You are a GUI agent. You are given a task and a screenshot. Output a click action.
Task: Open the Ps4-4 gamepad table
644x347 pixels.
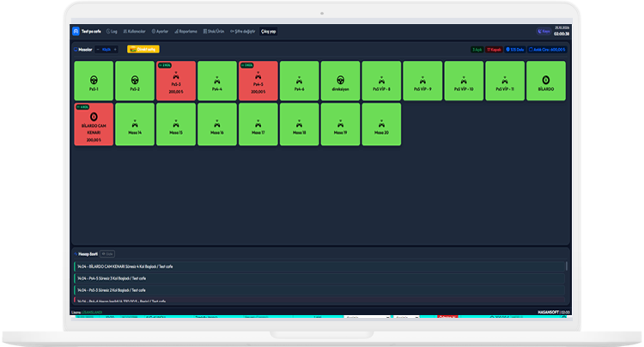coord(217,81)
